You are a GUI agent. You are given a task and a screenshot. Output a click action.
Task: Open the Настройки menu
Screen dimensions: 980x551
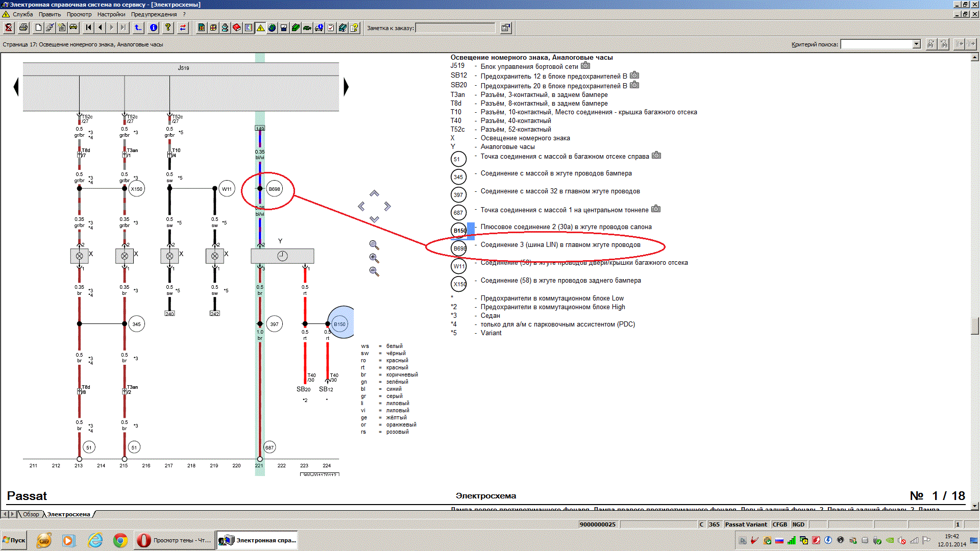tap(111, 14)
